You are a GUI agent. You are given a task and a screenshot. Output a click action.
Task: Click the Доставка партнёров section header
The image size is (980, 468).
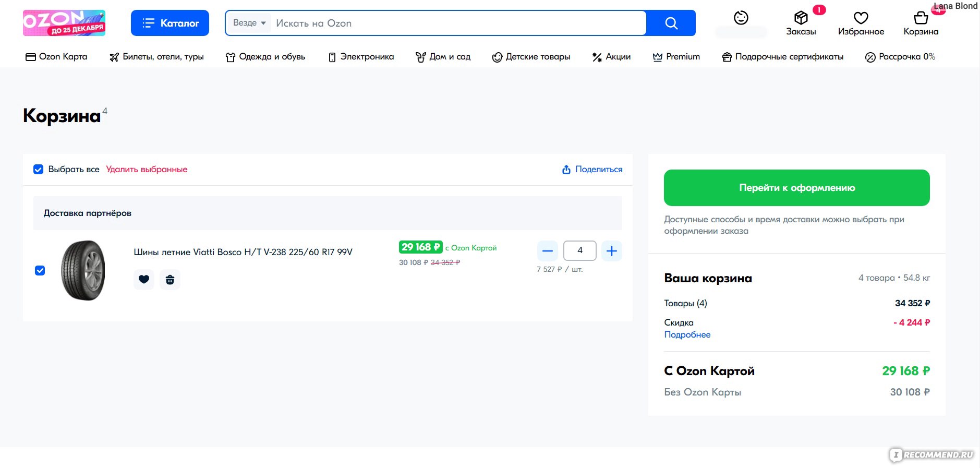[x=328, y=213]
